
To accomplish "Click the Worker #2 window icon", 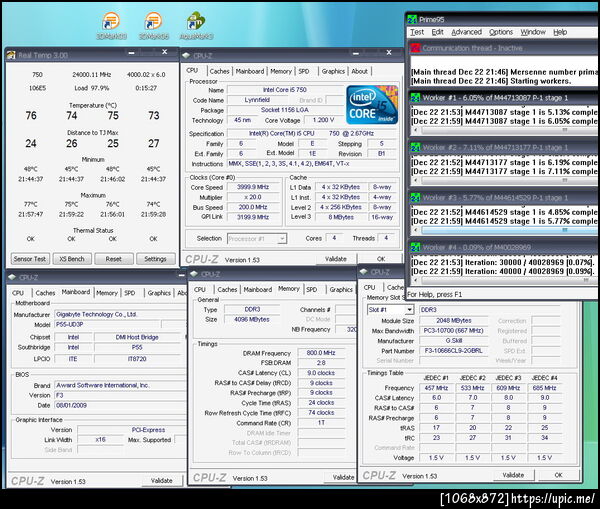I will tap(415, 147).
